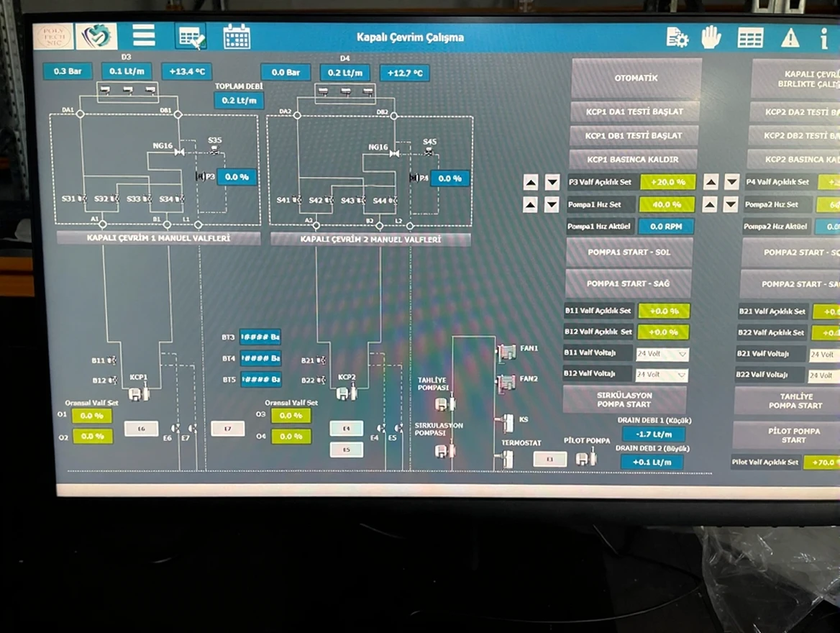
Task: Open Kapalı Çevrim 2 Manuel Valfleri panel
Action: [370, 239]
